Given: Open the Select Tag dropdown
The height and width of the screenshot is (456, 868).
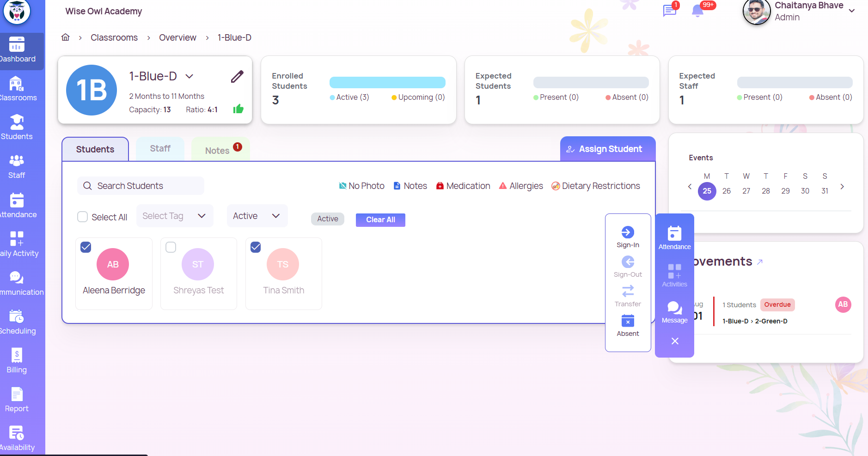Looking at the screenshot, I should tap(175, 216).
